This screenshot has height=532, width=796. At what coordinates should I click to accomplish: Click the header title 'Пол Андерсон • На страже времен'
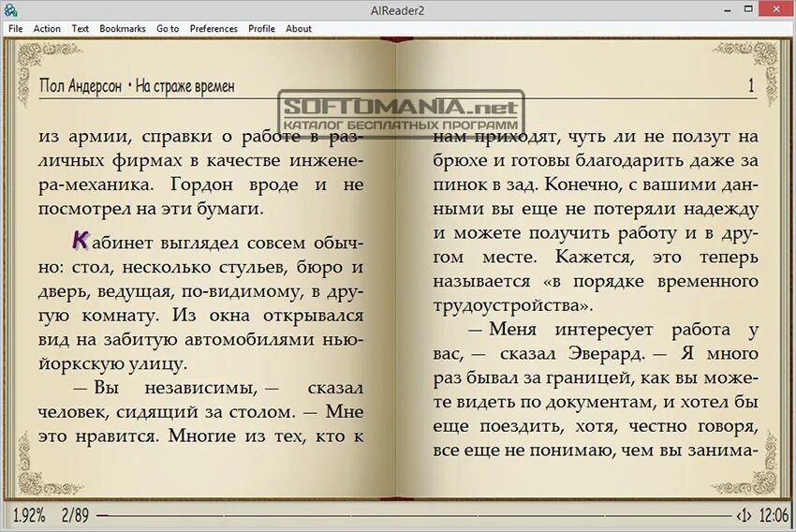coord(137,86)
